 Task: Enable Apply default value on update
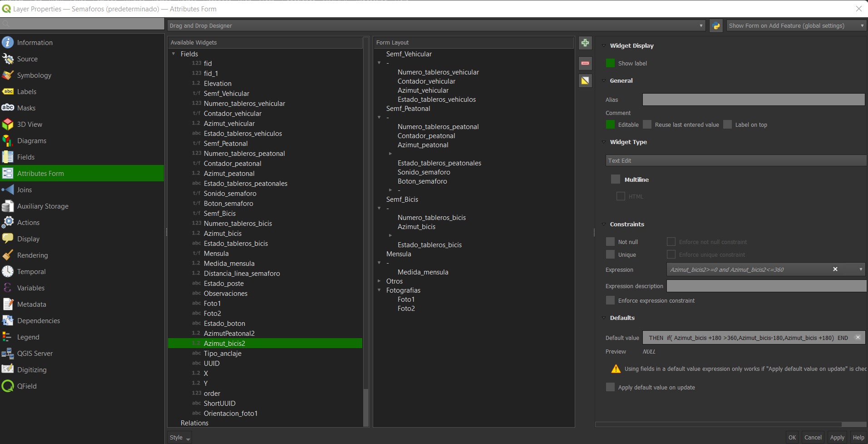pyautogui.click(x=610, y=387)
